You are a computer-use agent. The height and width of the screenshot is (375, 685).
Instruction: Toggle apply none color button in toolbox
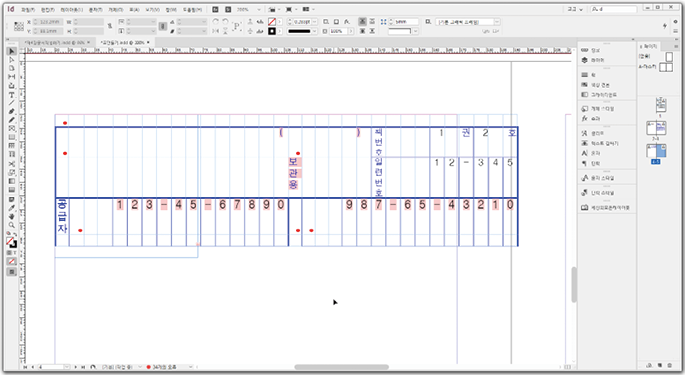coord(12,261)
